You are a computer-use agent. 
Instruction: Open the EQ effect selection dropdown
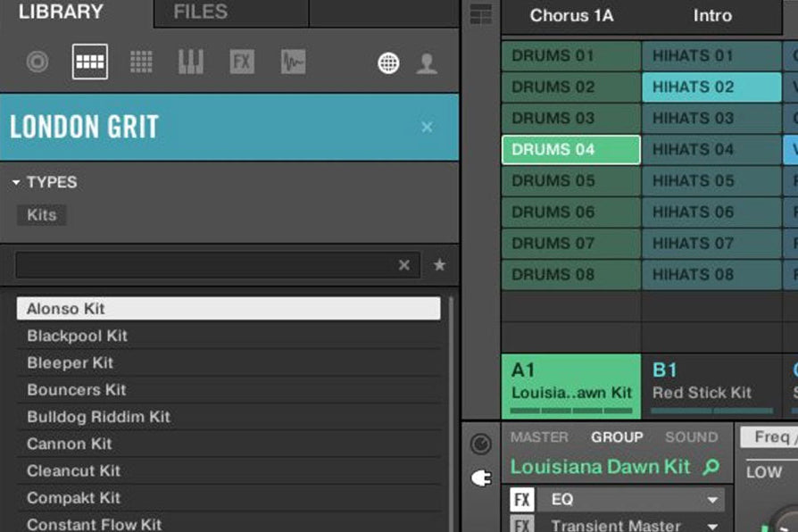(x=711, y=498)
